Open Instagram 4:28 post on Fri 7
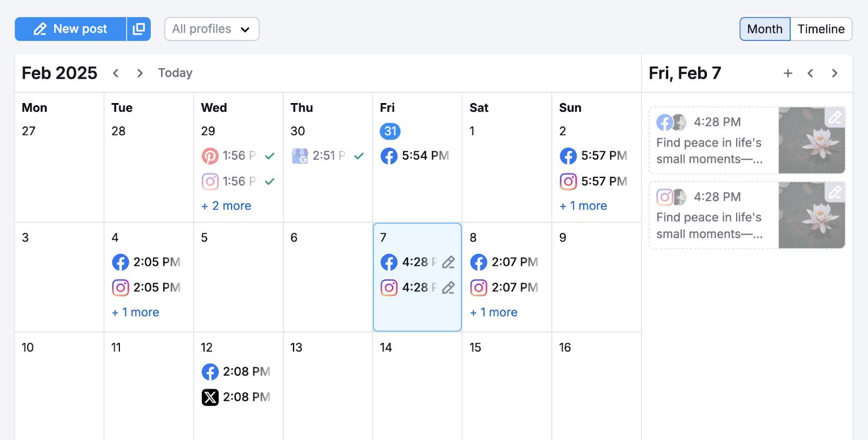The width and height of the screenshot is (868, 440). pyautogui.click(x=409, y=288)
